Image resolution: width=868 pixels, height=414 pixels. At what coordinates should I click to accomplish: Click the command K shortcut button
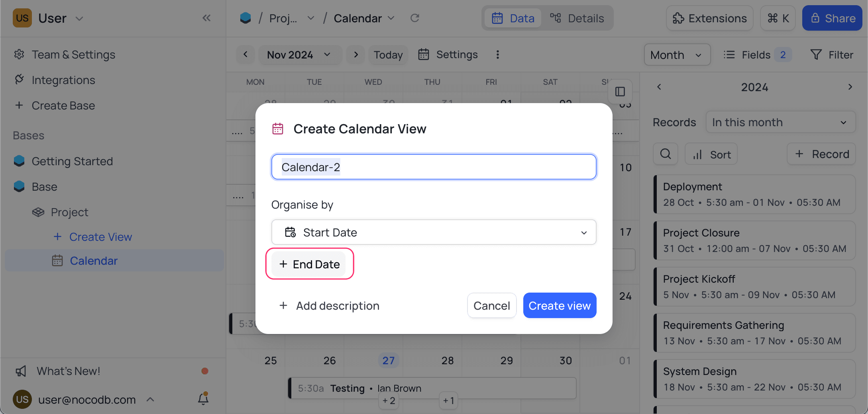point(778,18)
